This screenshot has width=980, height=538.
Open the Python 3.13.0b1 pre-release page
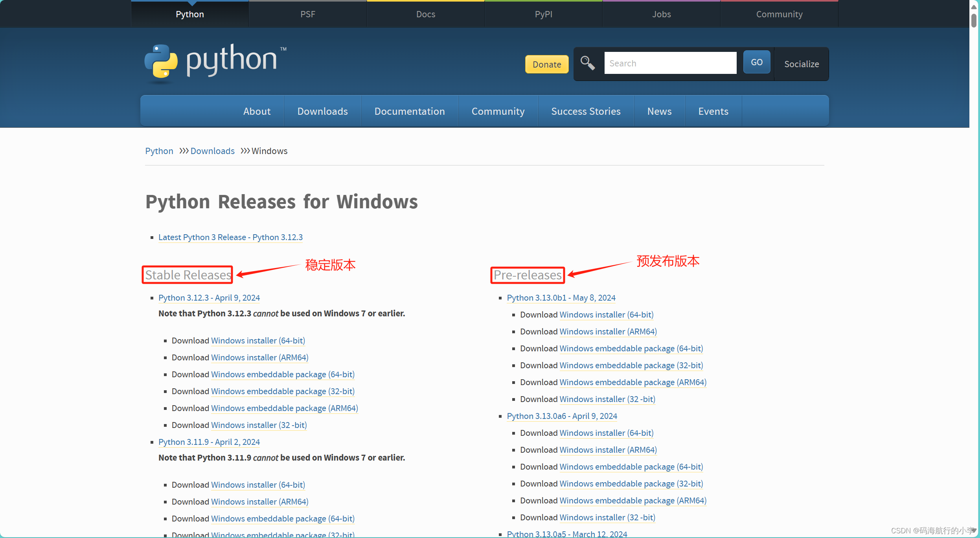click(x=561, y=298)
